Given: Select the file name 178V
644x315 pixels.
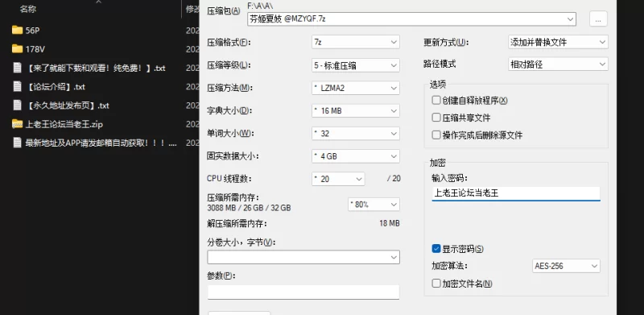Looking at the screenshot, I should tap(35, 49).
